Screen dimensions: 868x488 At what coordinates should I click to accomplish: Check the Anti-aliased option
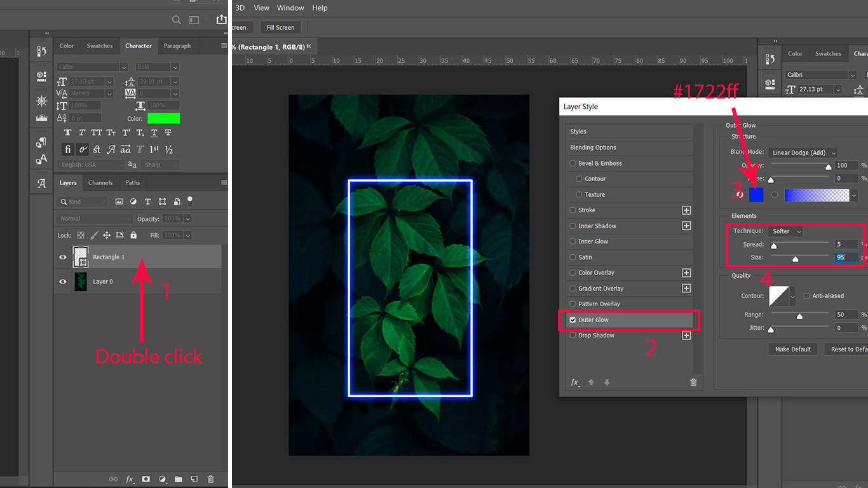(806, 296)
